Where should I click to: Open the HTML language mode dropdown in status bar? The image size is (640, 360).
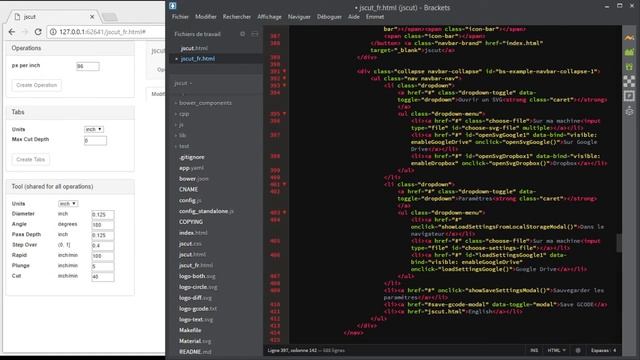[x=557, y=350]
